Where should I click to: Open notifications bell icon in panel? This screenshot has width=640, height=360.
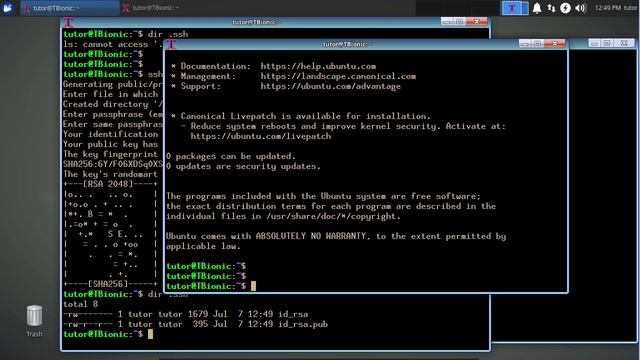[537, 8]
